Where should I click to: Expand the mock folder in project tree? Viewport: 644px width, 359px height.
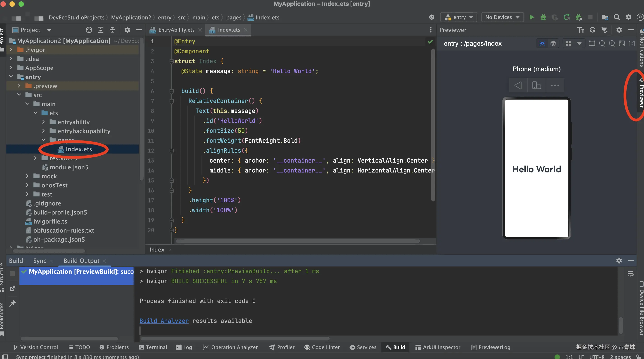point(27,176)
